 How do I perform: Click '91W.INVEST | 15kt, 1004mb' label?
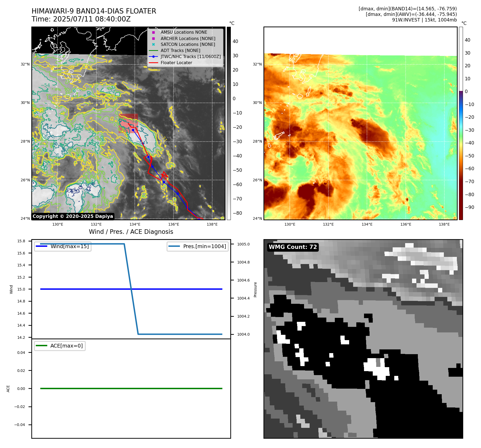(x=424, y=20)
